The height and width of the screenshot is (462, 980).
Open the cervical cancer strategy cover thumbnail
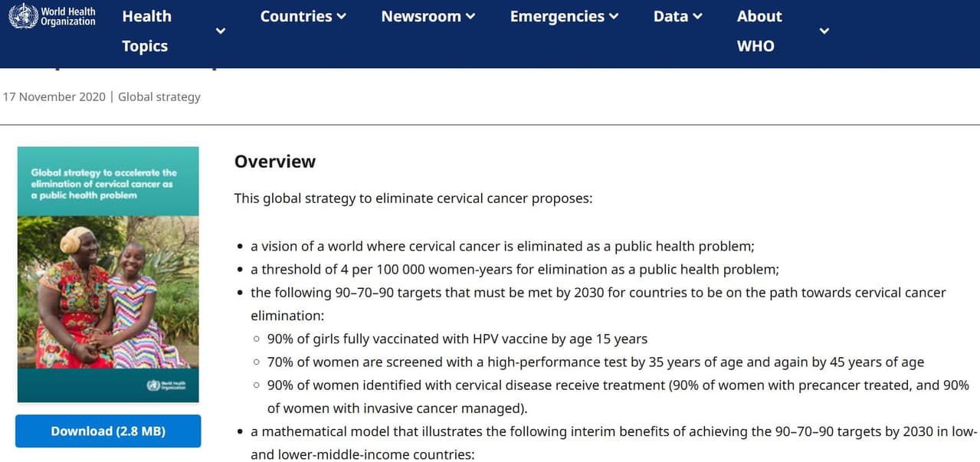pyautogui.click(x=108, y=291)
